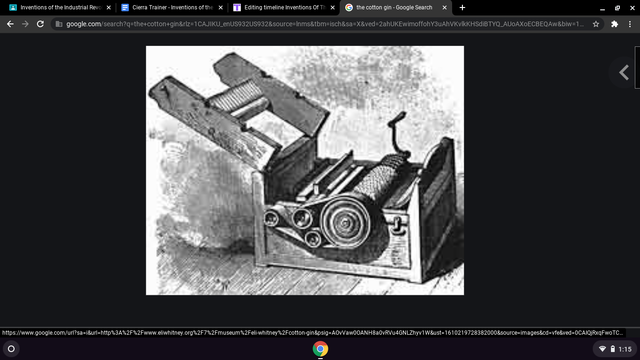The height and width of the screenshot is (360, 640).
Task: Open the Chrome three-dot menu
Action: (630, 24)
